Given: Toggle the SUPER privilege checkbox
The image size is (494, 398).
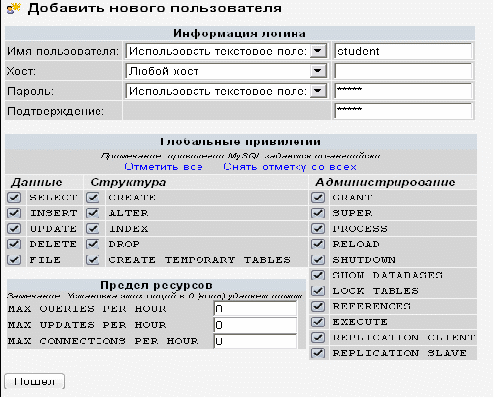Looking at the screenshot, I should [318, 213].
